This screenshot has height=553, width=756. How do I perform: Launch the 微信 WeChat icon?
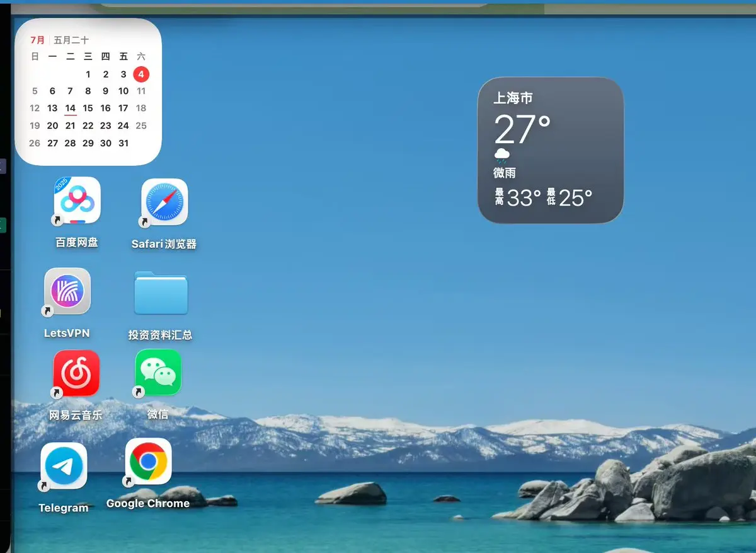pos(158,373)
